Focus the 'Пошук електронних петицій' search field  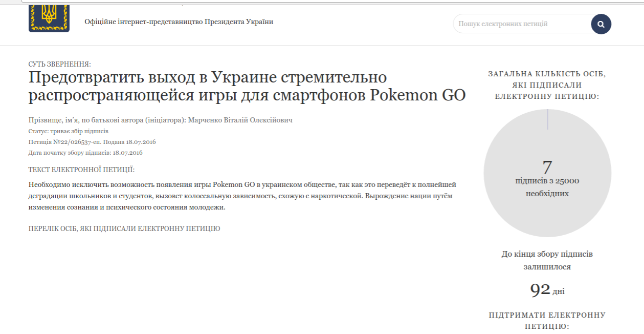point(522,24)
